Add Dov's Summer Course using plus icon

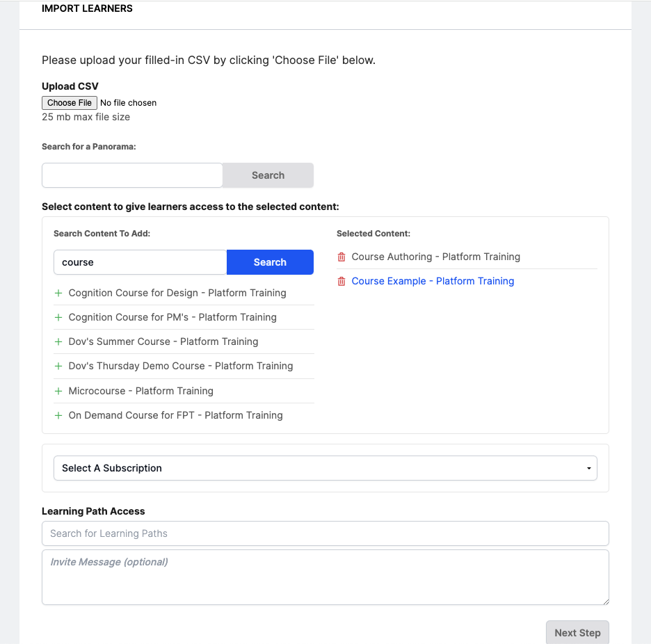pyautogui.click(x=58, y=341)
